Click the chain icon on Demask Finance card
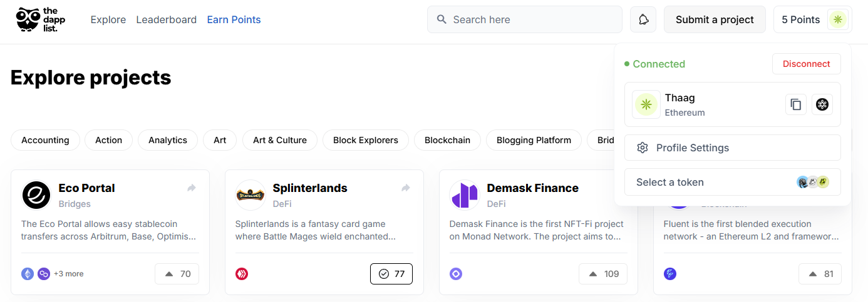Viewport: 868px width, 302px height. pyautogui.click(x=456, y=274)
